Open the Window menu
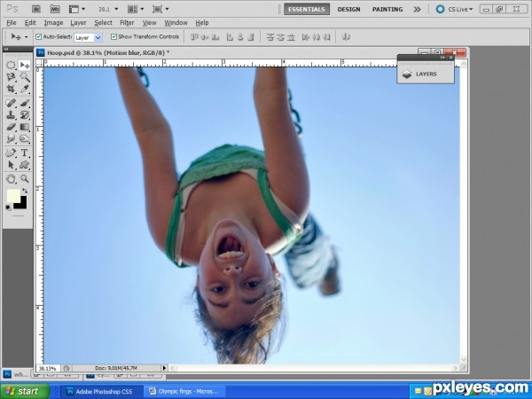Image resolution: width=532 pixels, height=399 pixels. click(x=176, y=23)
